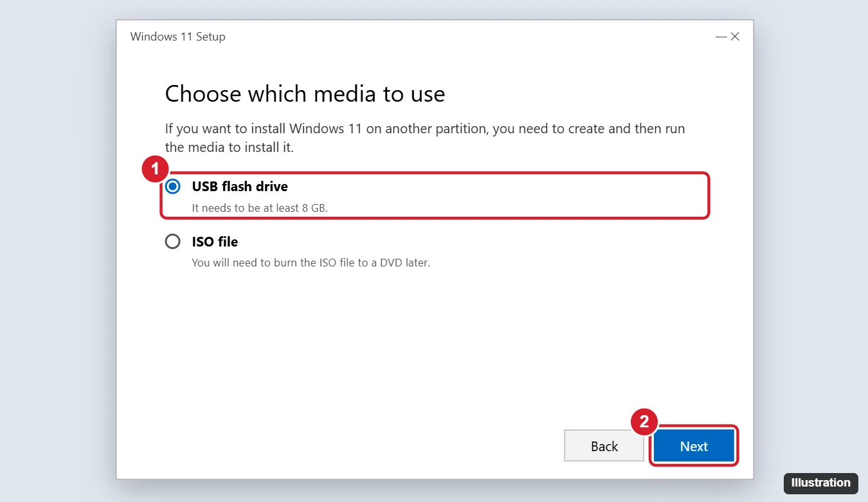This screenshot has width=868, height=502.
Task: Click the 'Choose which media to use' heading
Action: pos(305,94)
